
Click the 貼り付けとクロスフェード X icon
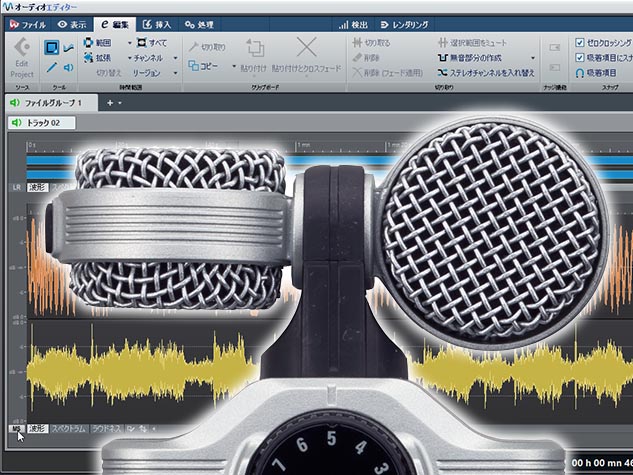306,47
